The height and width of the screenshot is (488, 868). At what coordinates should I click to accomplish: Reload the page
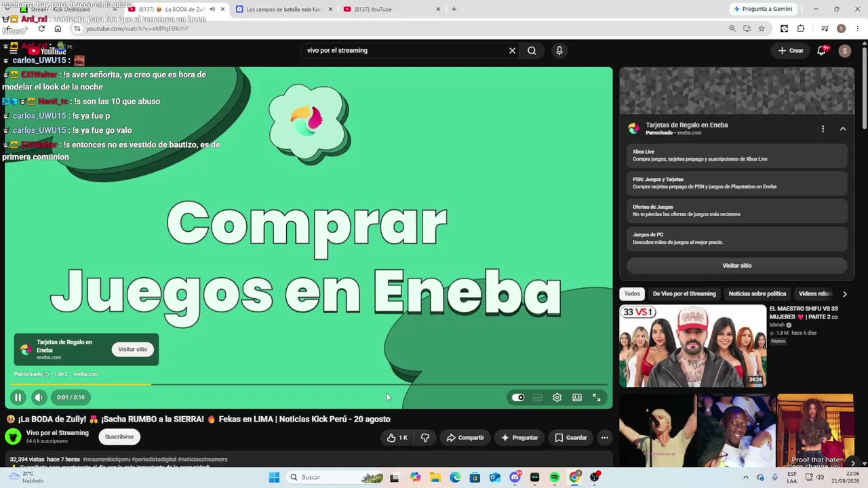(41, 28)
